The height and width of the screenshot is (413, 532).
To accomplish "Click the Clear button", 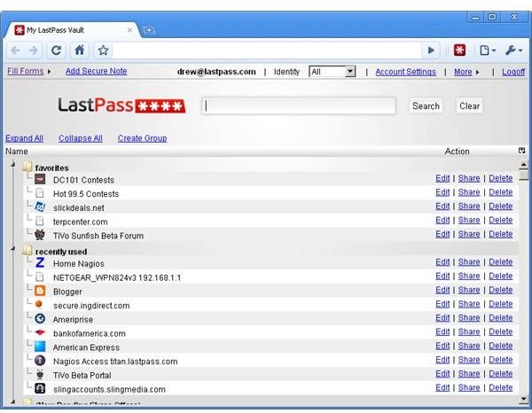I will (x=469, y=106).
